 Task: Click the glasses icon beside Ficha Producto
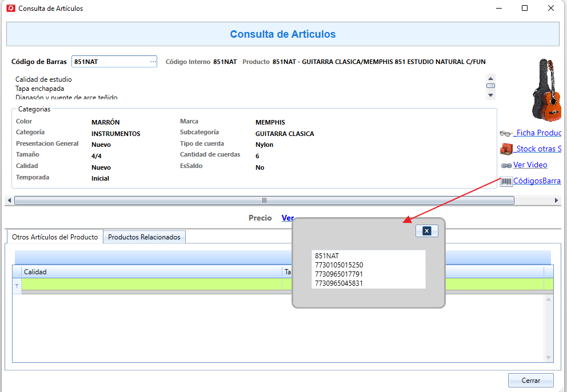coord(506,134)
